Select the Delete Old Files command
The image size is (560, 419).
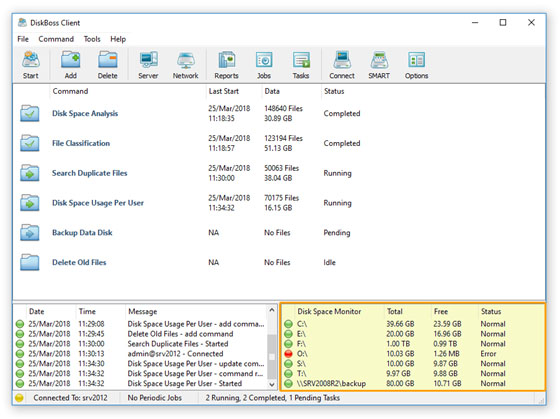click(x=79, y=262)
